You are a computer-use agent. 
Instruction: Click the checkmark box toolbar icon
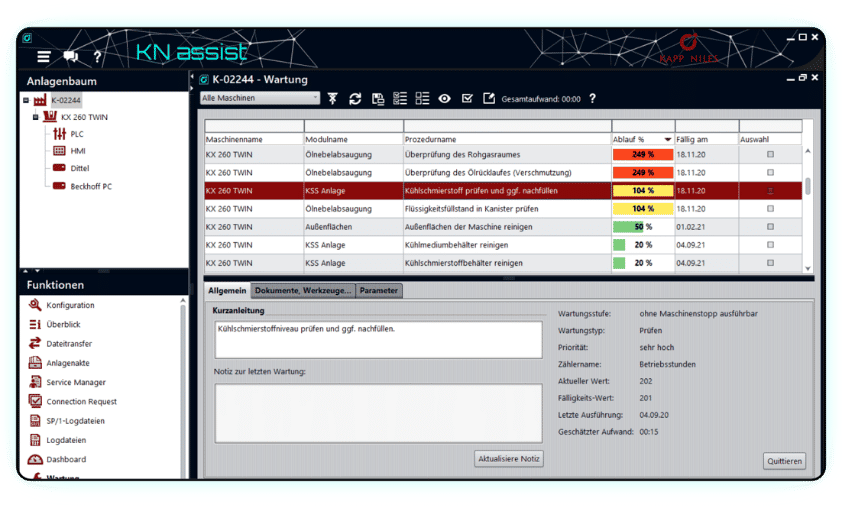[467, 98]
